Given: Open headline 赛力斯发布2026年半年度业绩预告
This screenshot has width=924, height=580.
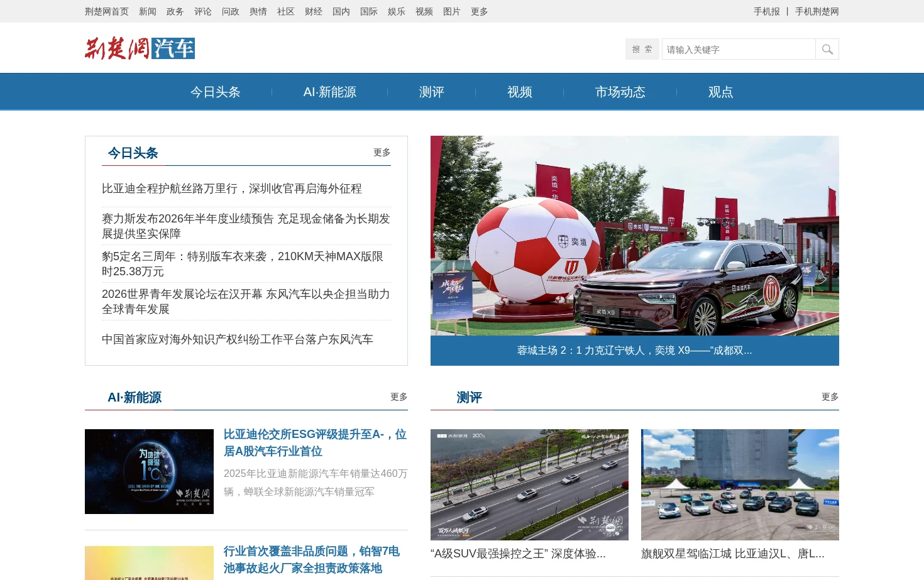Looking at the screenshot, I should pyautogui.click(x=246, y=226).
